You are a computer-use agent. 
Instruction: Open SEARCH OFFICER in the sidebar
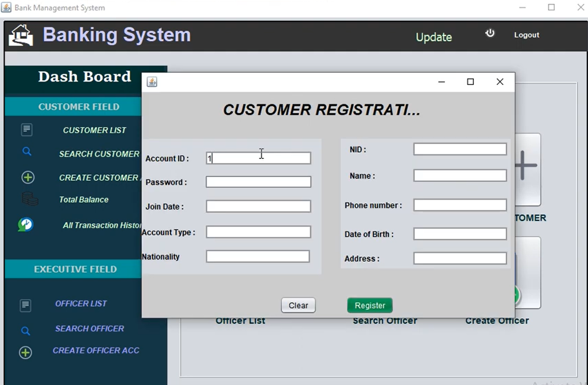point(90,329)
